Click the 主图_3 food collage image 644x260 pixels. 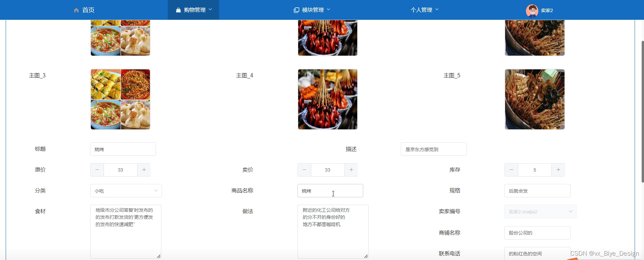[x=120, y=99]
